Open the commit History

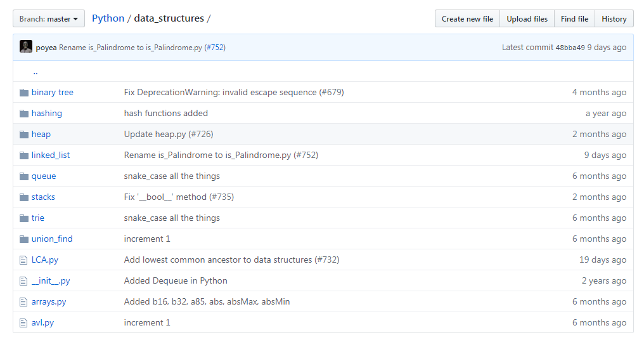(614, 19)
